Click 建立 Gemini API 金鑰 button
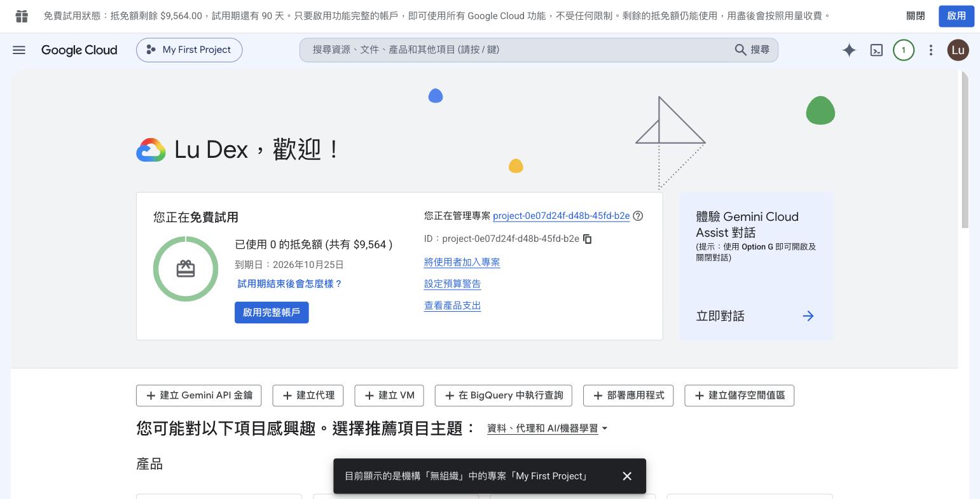Image resolution: width=980 pixels, height=499 pixels. pyautogui.click(x=198, y=395)
